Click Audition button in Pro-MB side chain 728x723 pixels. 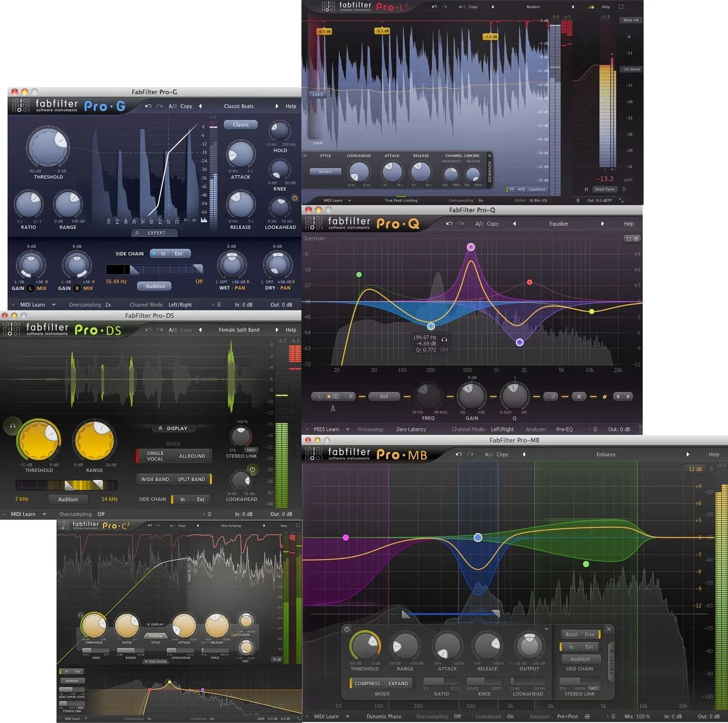[580, 659]
